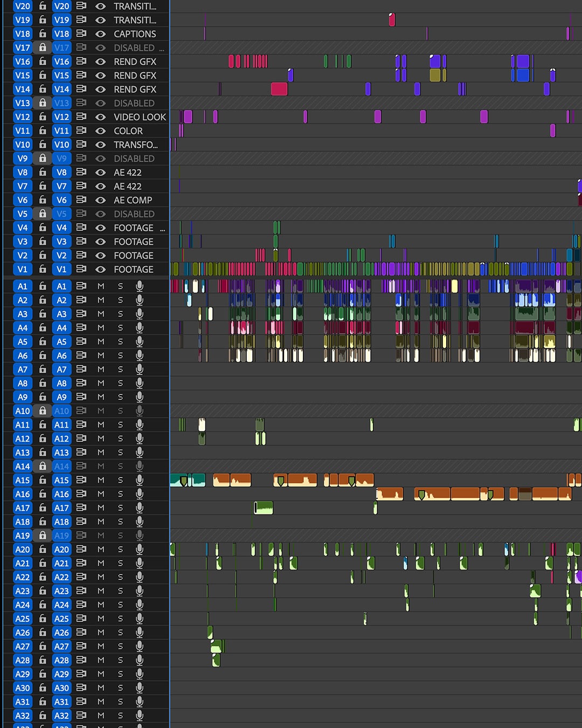
Task: Lock the V16 REND GFX track
Action: pyautogui.click(x=43, y=61)
